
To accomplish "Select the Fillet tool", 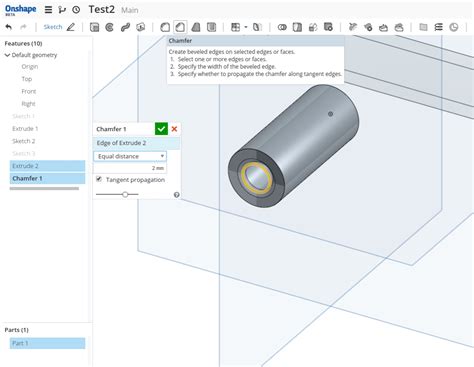I will coord(165,27).
